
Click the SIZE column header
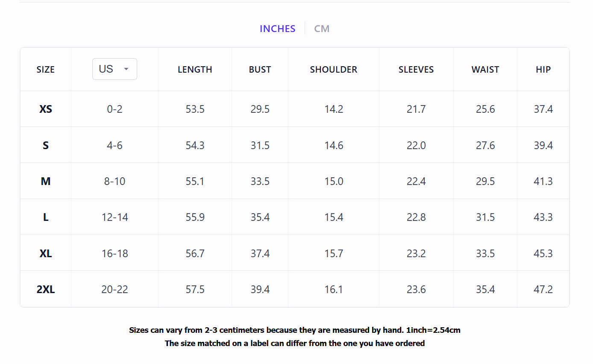(46, 70)
